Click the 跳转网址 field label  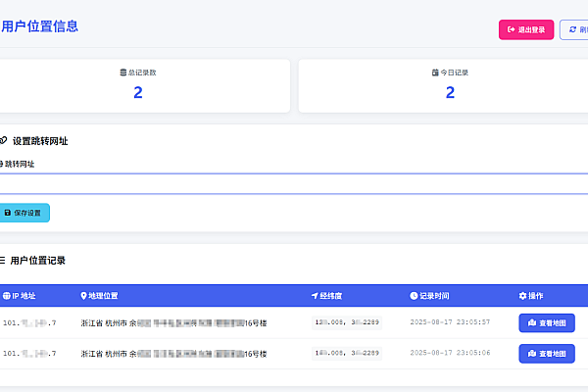pos(20,164)
